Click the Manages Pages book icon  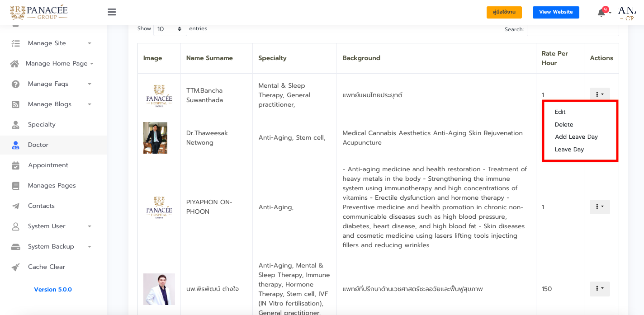15,186
